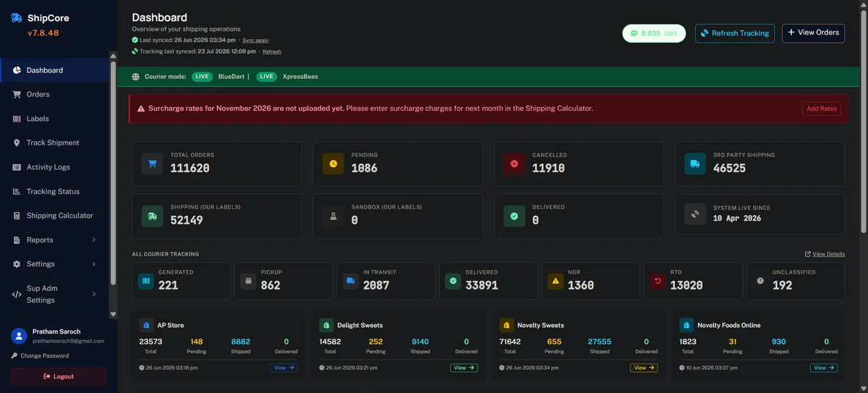Click the View Orders button
The width and height of the screenshot is (868, 393).
pyautogui.click(x=813, y=33)
